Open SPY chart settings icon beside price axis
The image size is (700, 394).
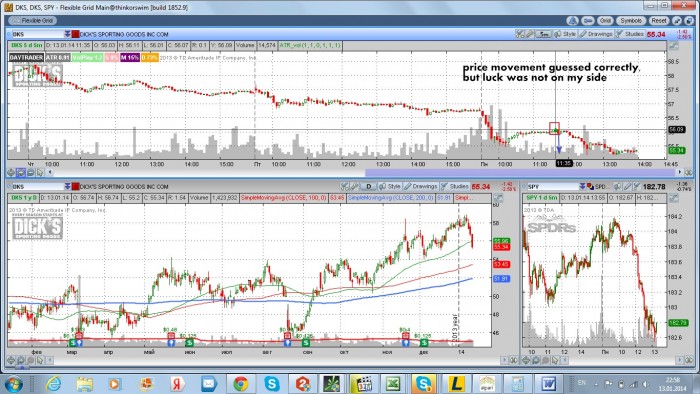pyautogui.click(x=674, y=198)
